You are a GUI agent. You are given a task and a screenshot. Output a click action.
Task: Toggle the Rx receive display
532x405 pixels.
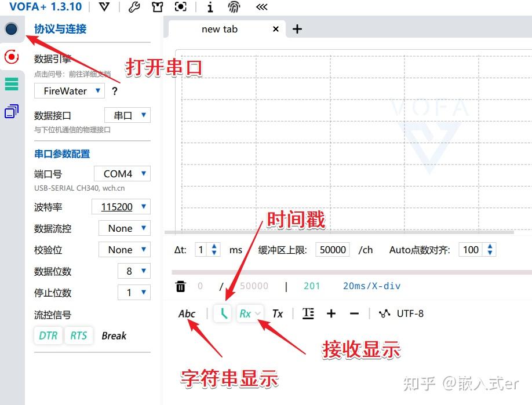246,313
